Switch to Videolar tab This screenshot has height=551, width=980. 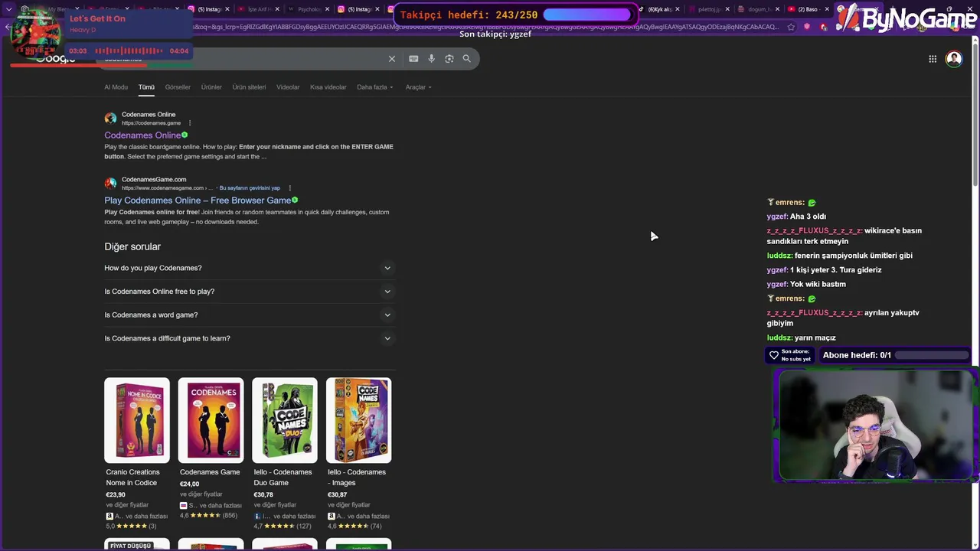click(x=288, y=87)
